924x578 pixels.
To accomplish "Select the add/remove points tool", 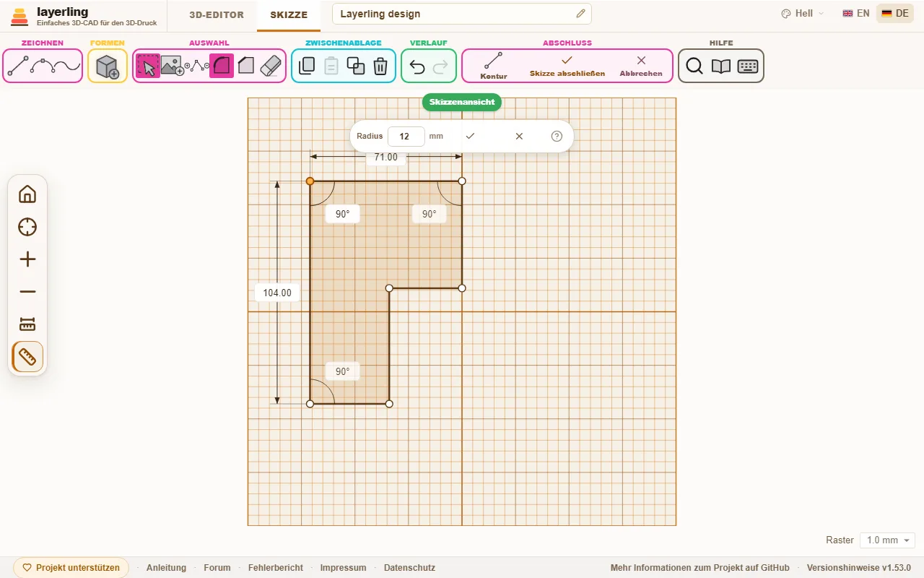I will click(x=198, y=66).
